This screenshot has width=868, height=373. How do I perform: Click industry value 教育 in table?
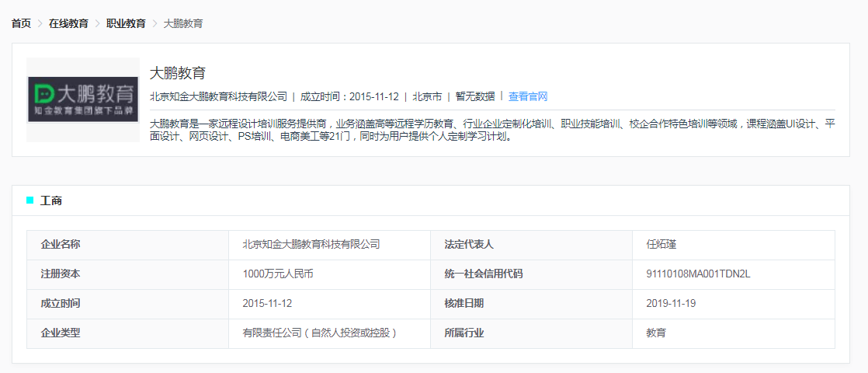656,333
